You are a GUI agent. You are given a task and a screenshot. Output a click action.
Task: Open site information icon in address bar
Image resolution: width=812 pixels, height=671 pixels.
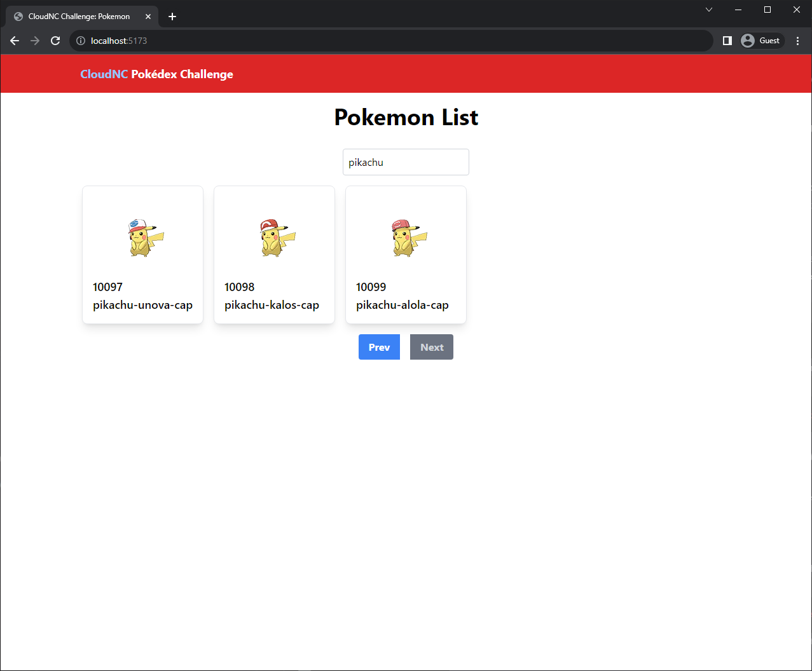(x=81, y=41)
